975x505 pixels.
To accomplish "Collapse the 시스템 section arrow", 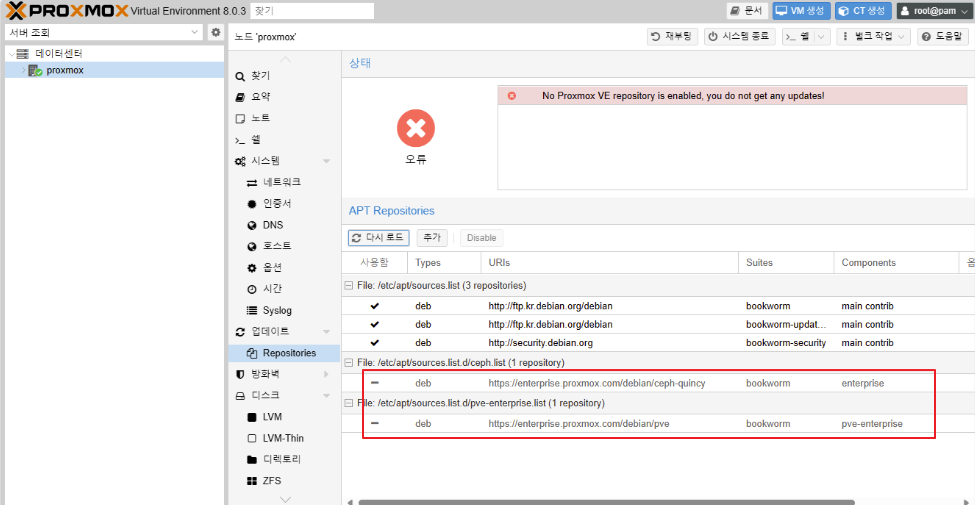I will (326, 162).
